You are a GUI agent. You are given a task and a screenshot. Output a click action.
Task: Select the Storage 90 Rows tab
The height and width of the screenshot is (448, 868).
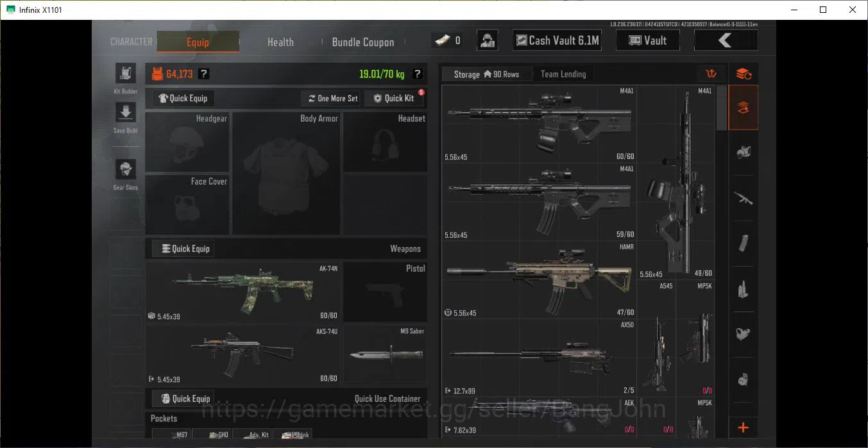tap(487, 74)
